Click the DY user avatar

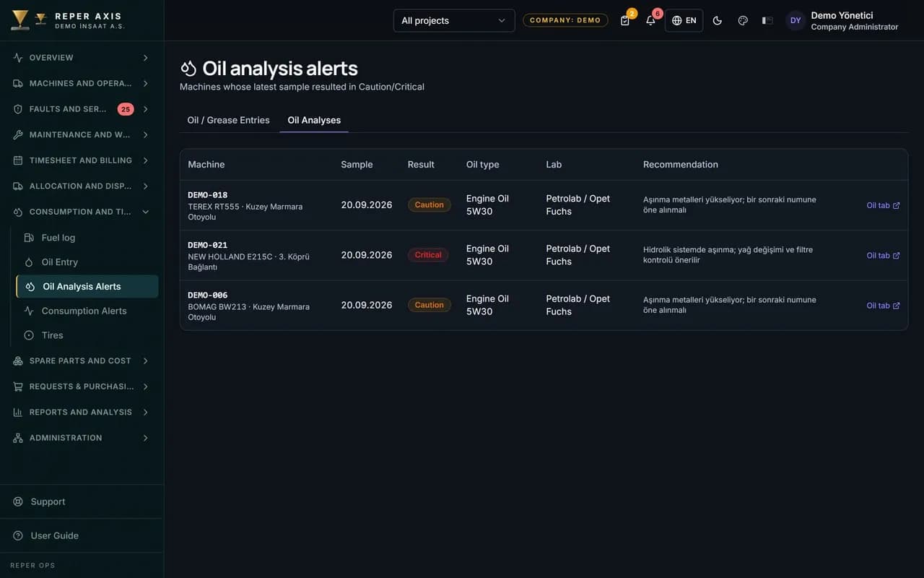(796, 20)
